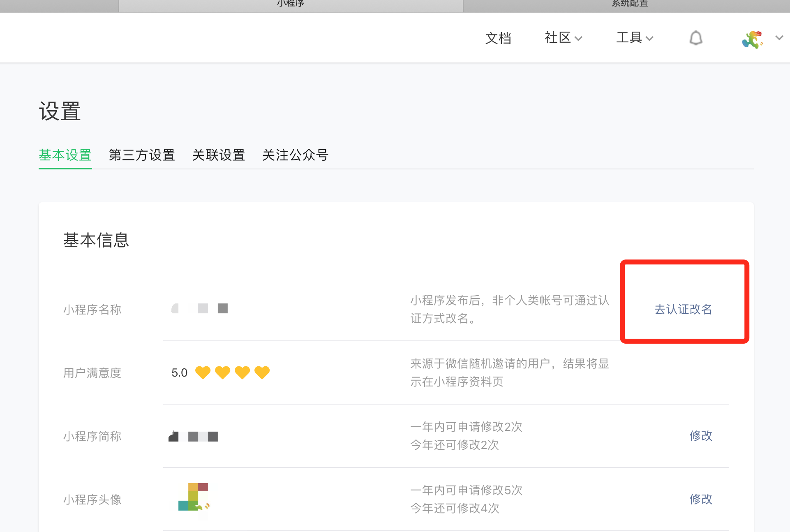Click the 小程序 window tab at top

coord(291,5)
